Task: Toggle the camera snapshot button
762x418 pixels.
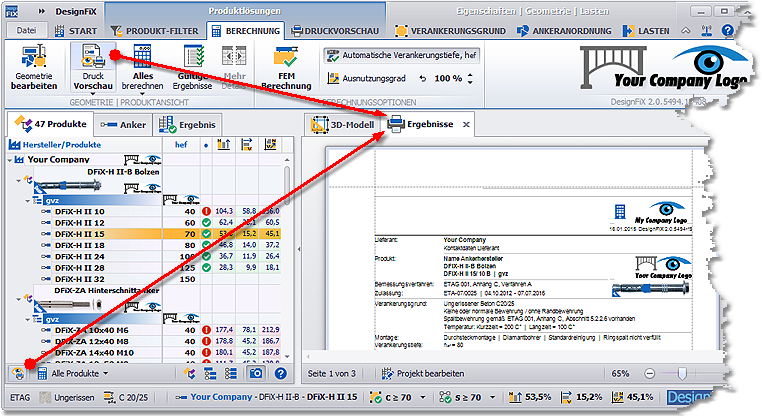Action: click(x=256, y=373)
